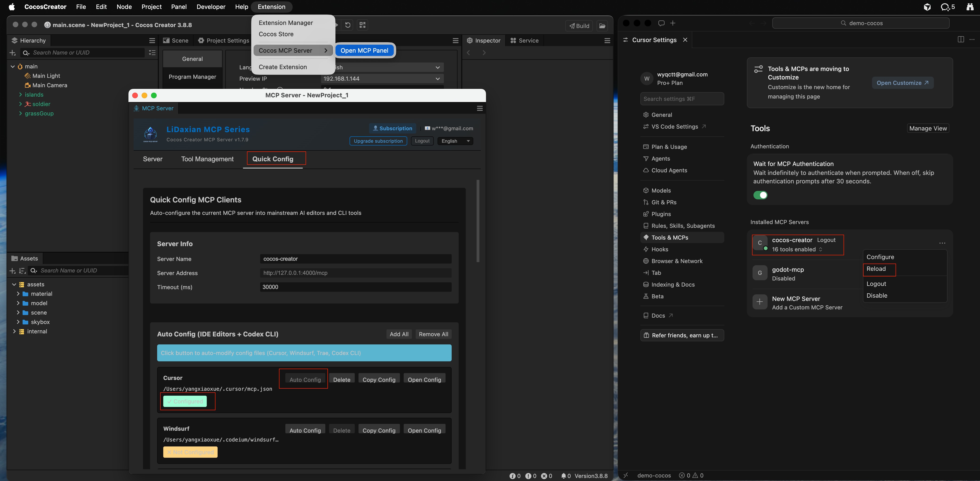Click Inspector back arrow
Viewport: 980px width, 481px height.
469,53
